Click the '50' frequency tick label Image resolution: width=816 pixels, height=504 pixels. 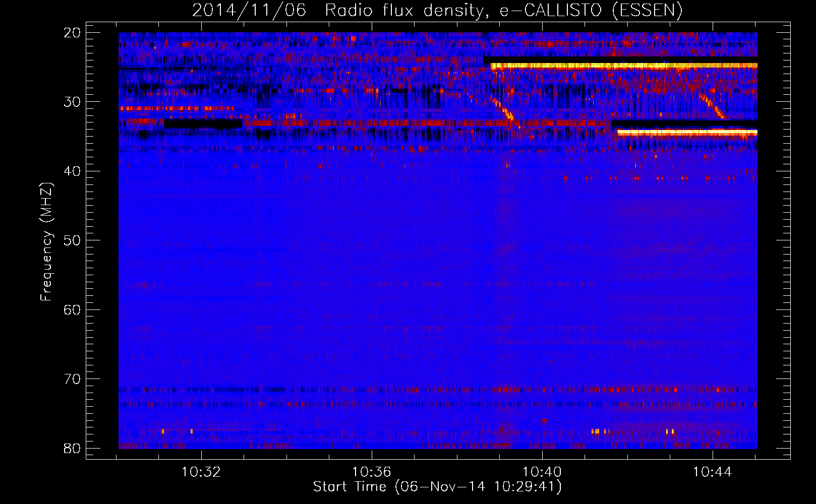pyautogui.click(x=73, y=240)
